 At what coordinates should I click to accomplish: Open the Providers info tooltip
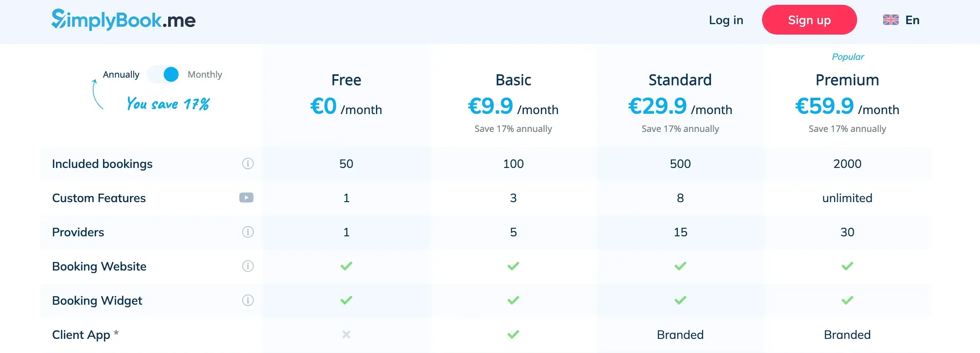pos(248,232)
